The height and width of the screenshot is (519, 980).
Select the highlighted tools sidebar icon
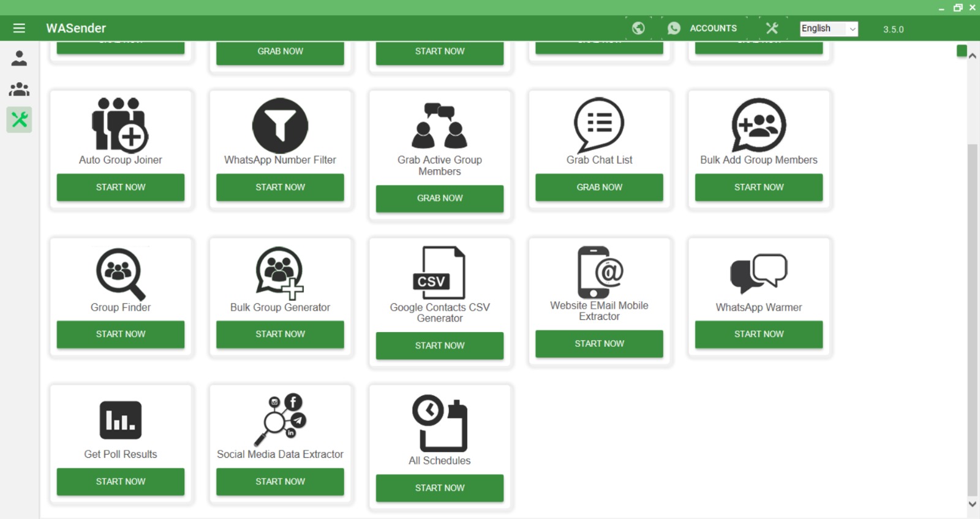click(19, 119)
